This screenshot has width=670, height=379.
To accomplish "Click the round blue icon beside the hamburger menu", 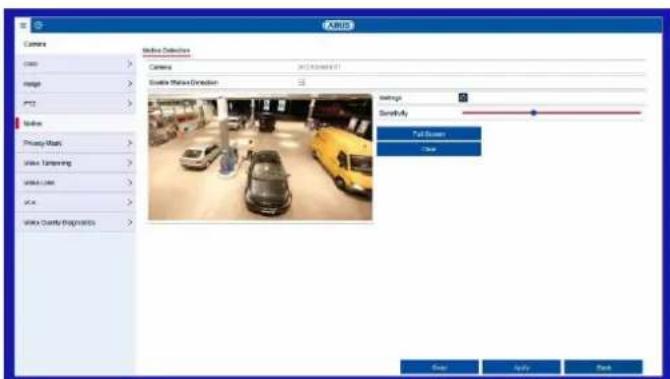I will (x=38, y=26).
